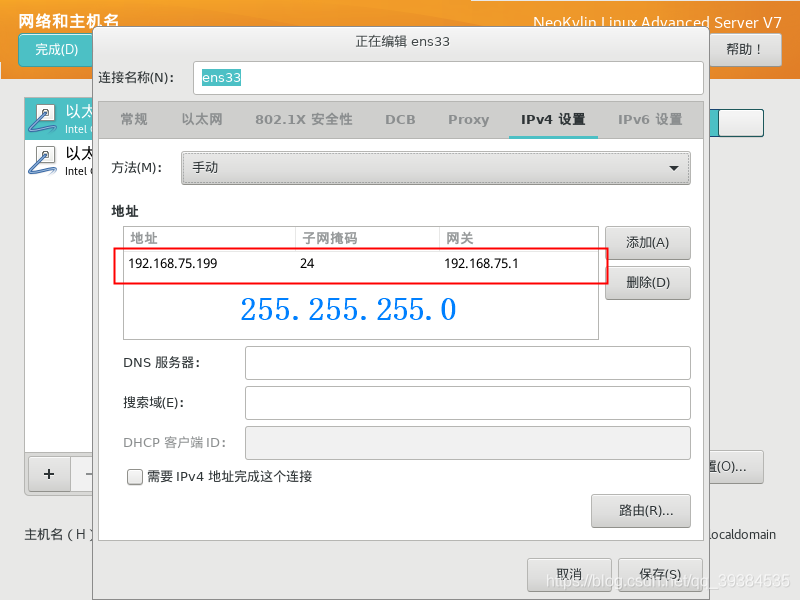Click 保存(S) to save connection
800x600 pixels.
(660, 574)
